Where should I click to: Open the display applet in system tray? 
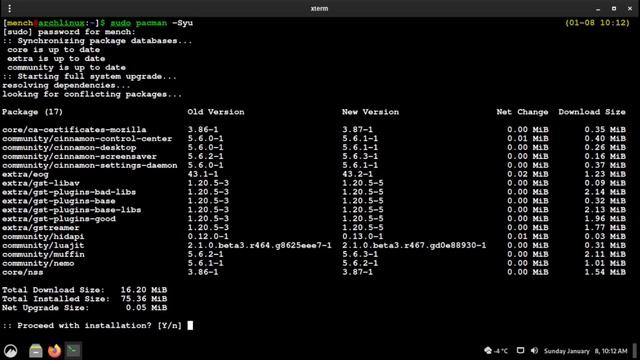520,351
